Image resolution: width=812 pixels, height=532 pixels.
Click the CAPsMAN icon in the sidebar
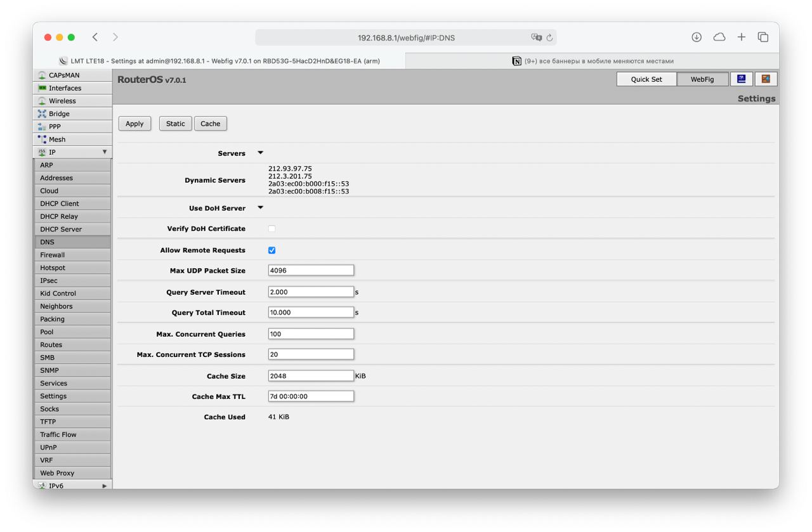[x=43, y=75]
